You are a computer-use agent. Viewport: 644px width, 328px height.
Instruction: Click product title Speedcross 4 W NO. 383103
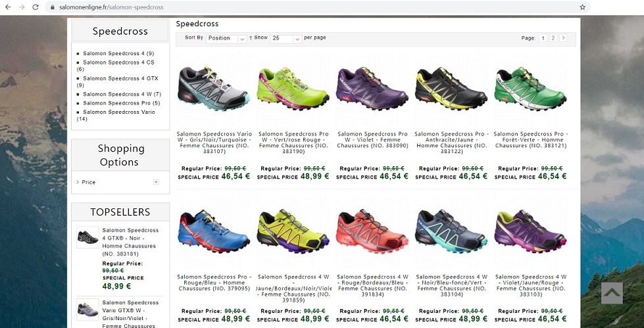531,285
